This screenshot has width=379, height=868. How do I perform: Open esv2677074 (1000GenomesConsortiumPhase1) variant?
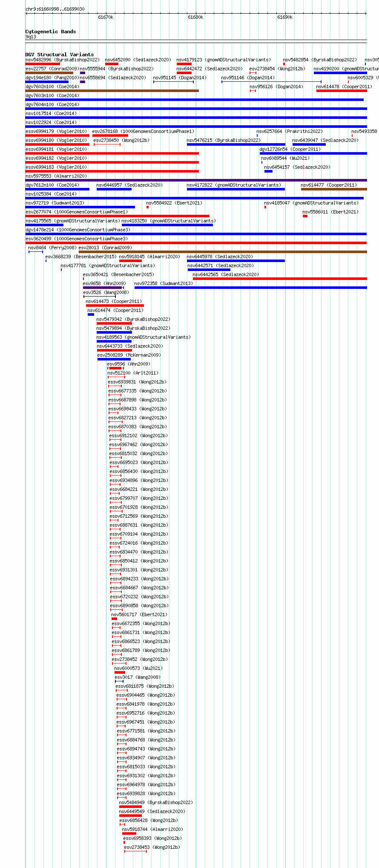pyautogui.click(x=77, y=212)
